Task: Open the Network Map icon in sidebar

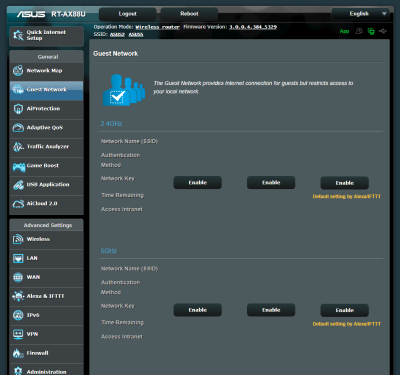Action: (x=18, y=71)
